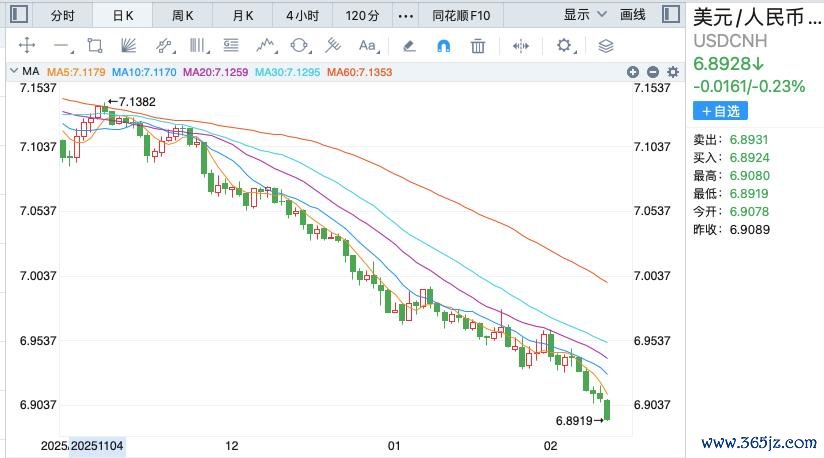The image size is (824, 458).
Task: Select the rectangle shape tool
Action: pos(95,46)
